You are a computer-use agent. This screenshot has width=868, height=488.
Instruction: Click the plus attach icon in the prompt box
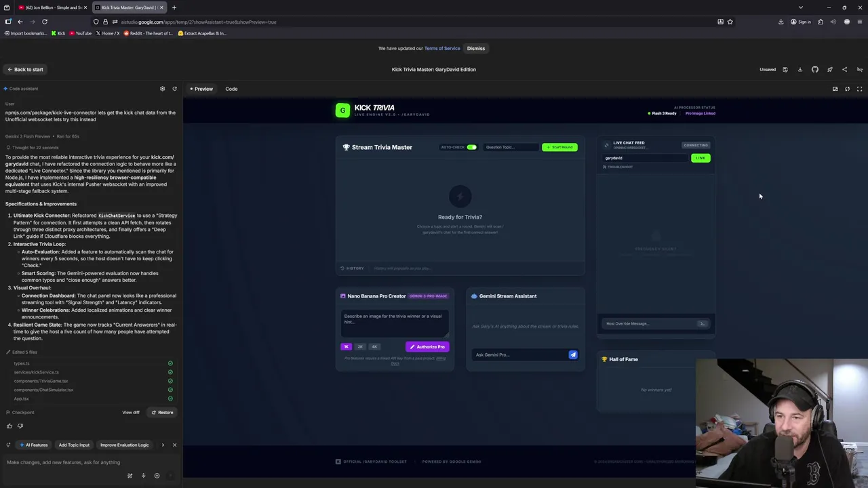[157, 476]
